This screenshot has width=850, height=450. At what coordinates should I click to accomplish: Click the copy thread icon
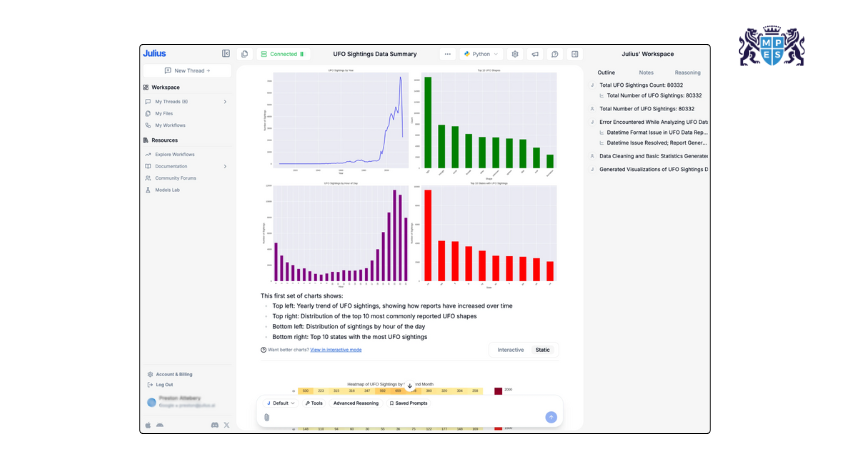(x=245, y=54)
